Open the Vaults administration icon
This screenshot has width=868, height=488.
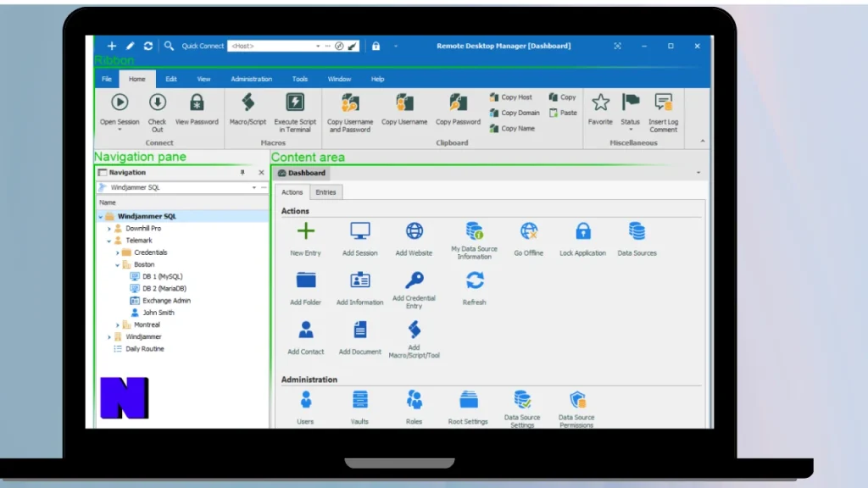[x=359, y=400]
